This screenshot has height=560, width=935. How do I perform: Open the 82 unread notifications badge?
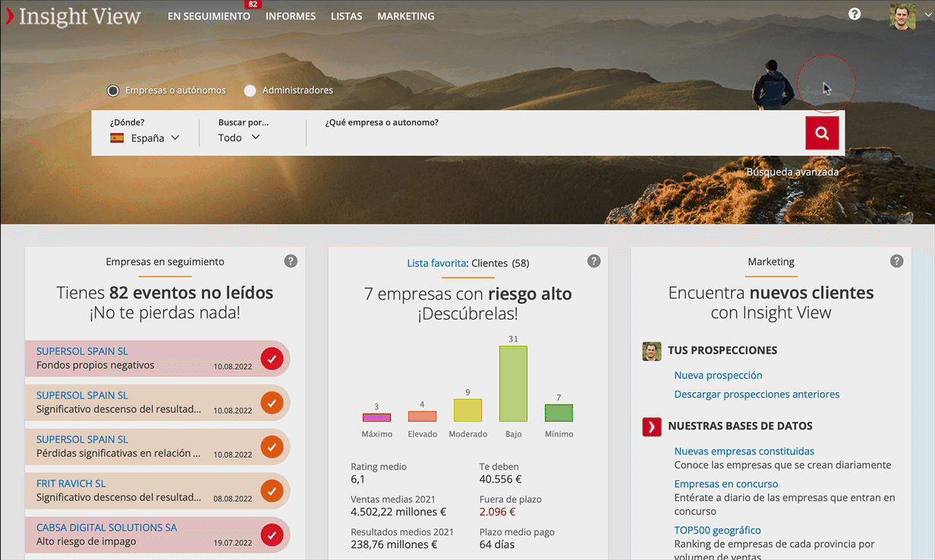pyautogui.click(x=253, y=4)
